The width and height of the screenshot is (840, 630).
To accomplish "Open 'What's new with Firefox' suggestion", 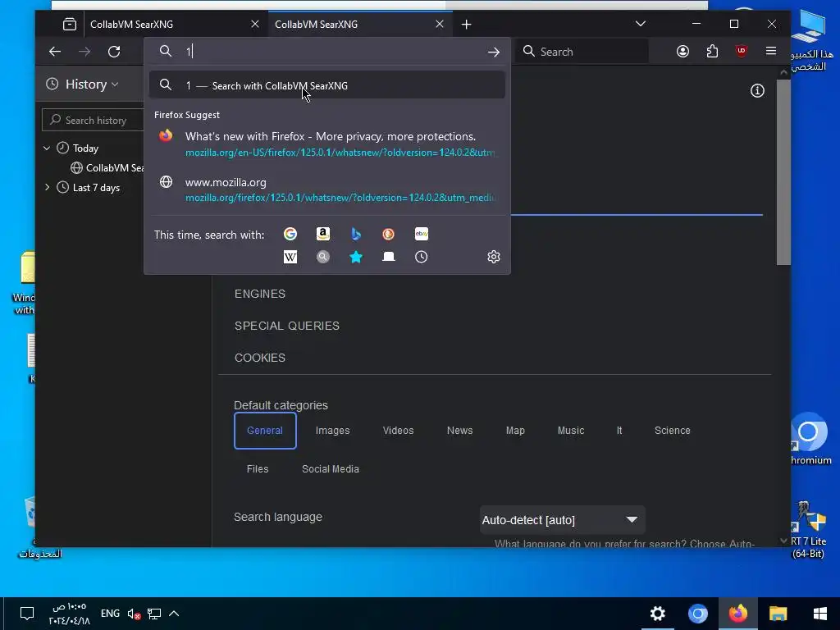I will [326, 144].
